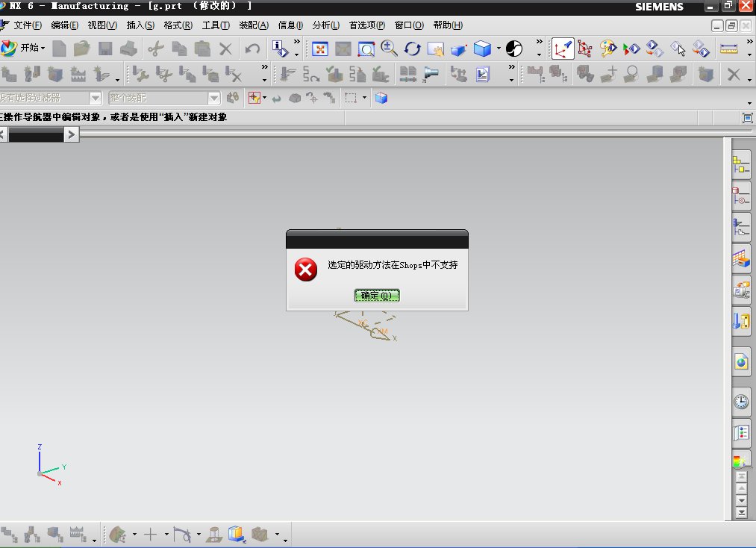Select the Pan hand tool
This screenshot has height=548, width=756.
[435, 49]
